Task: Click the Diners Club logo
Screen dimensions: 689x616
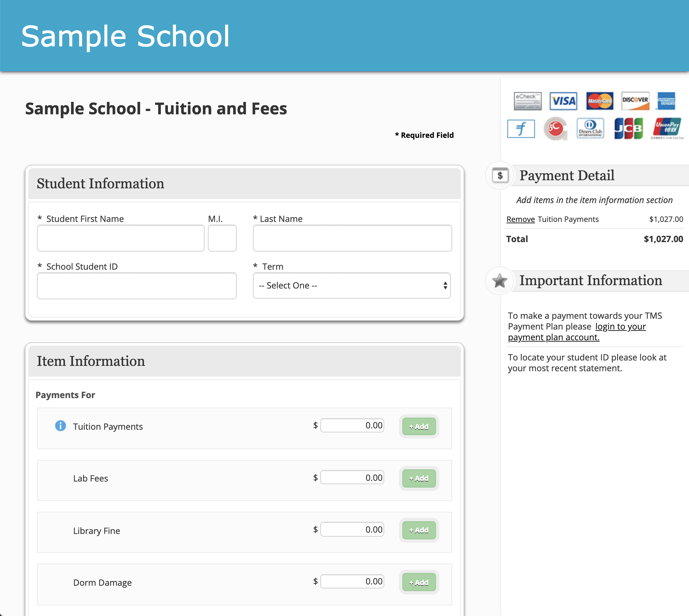Action: tap(590, 129)
